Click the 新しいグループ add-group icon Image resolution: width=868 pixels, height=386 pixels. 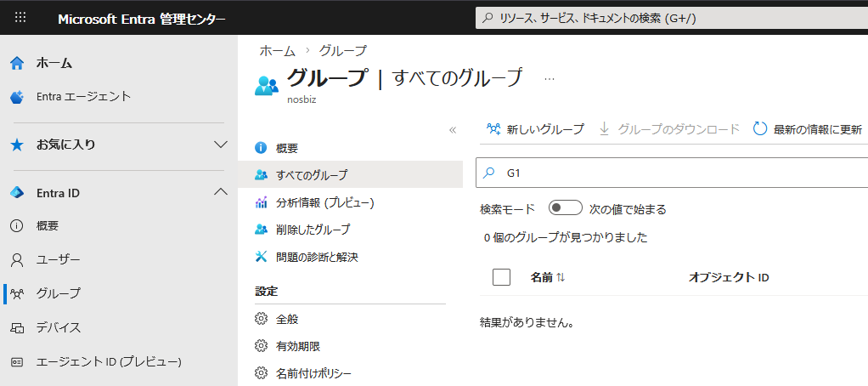(x=493, y=129)
